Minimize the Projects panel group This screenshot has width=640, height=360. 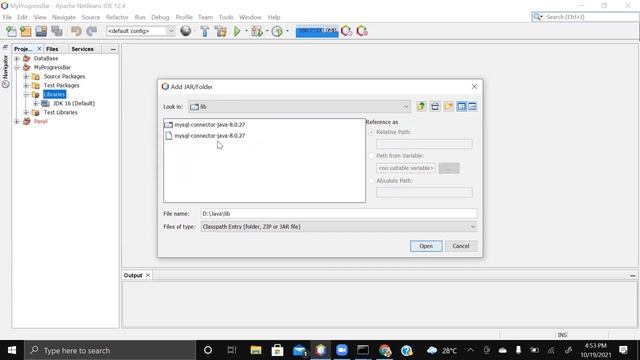113,49
